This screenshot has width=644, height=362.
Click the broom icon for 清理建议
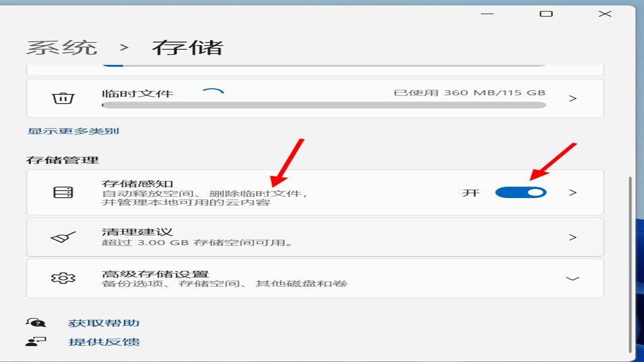63,237
